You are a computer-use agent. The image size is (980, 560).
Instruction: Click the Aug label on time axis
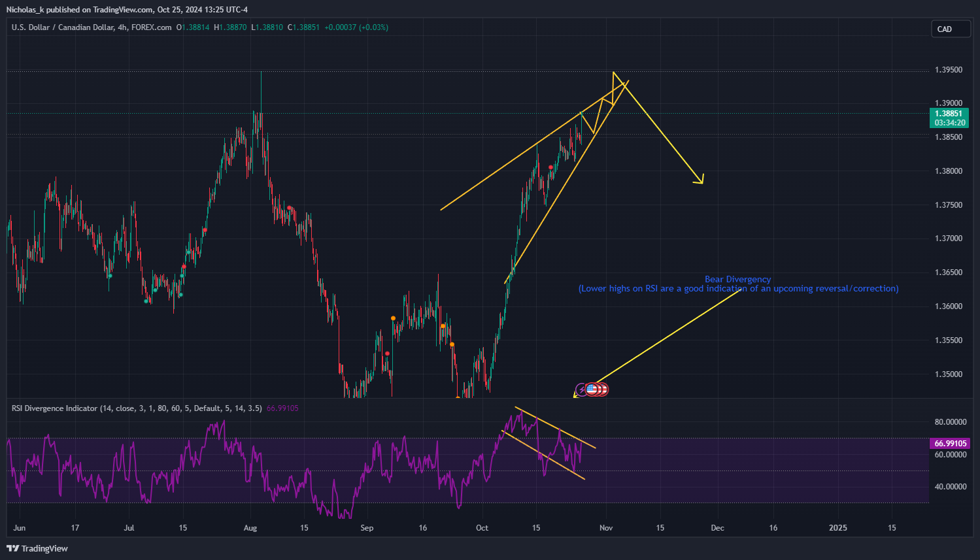tap(250, 528)
